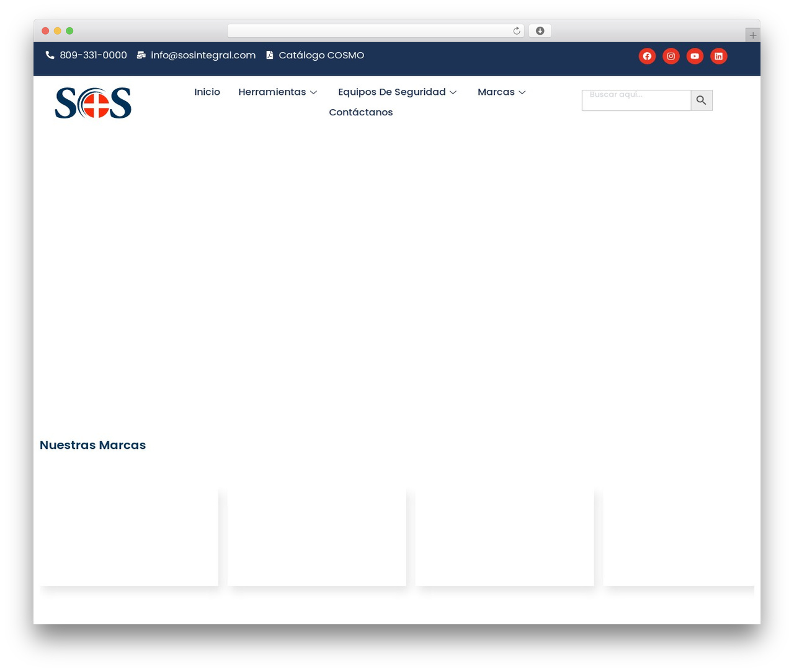Click the mail icon beside info@sosintegral.com
Screen dimensions: 794x672
pos(141,55)
